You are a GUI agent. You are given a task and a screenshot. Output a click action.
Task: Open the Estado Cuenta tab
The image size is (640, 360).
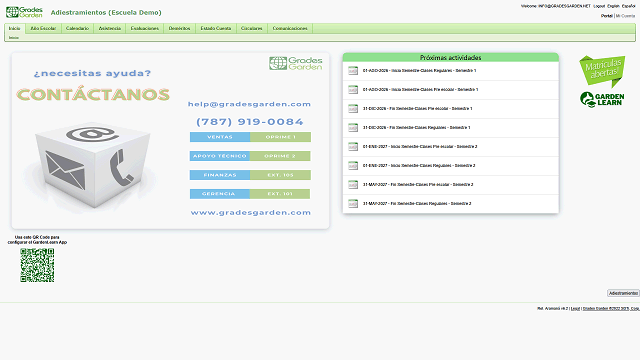216,28
